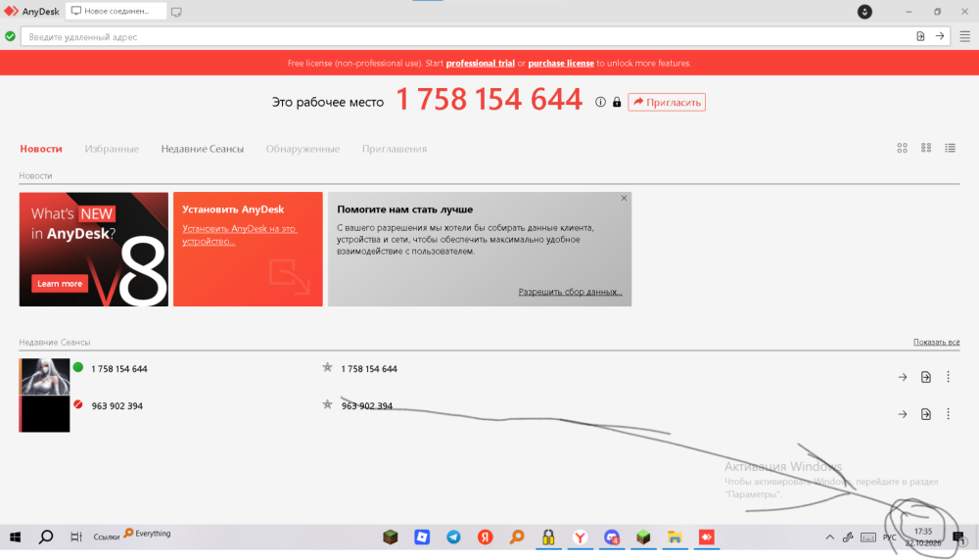Open File Explorer from the taskbar

coord(675,537)
